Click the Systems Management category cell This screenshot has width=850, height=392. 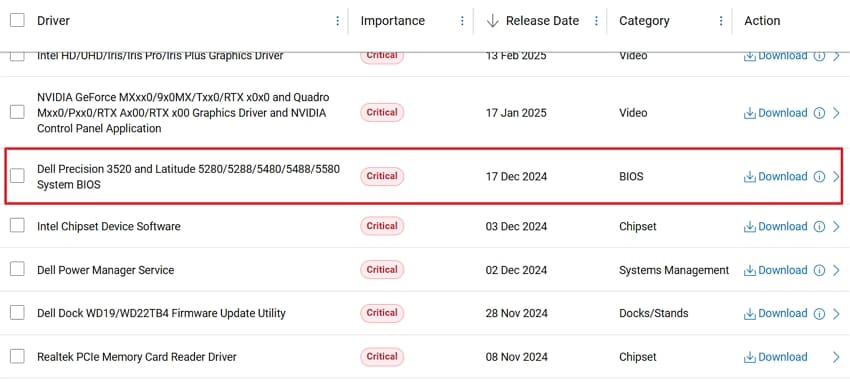(x=674, y=270)
